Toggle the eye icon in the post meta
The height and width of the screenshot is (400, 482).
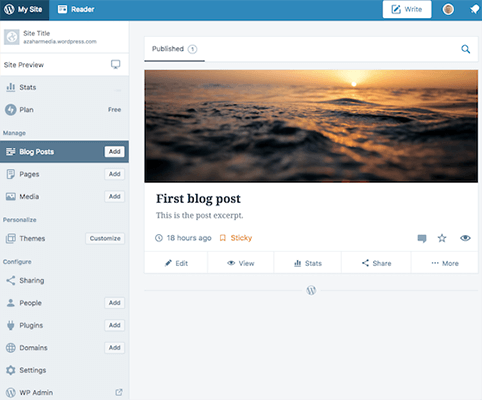pos(465,238)
